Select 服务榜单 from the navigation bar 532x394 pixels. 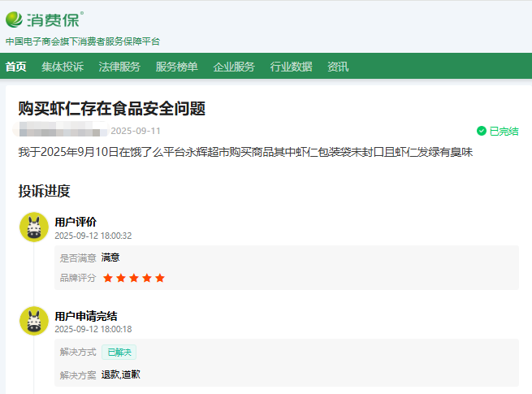coord(176,67)
